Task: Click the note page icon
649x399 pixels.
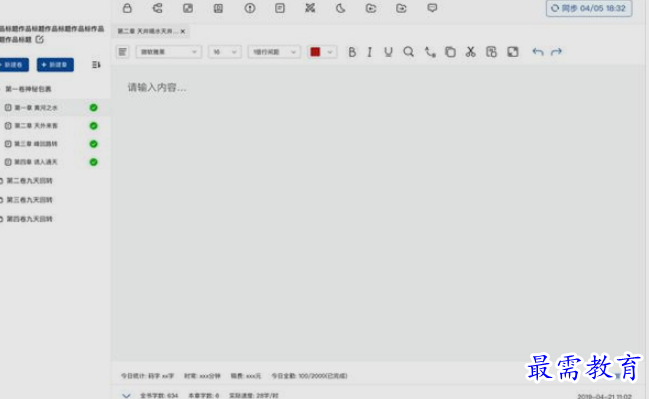Action: click(x=280, y=8)
